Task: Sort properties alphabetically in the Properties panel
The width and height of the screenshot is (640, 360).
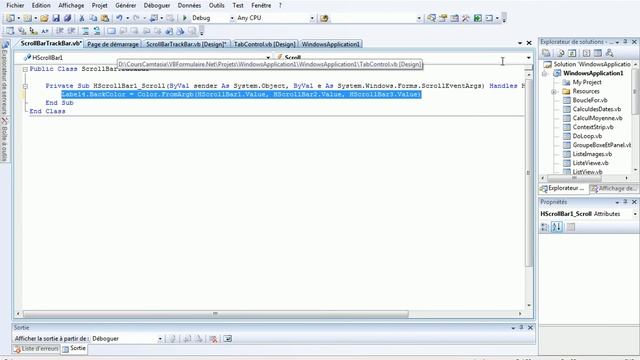Action: (x=557, y=227)
